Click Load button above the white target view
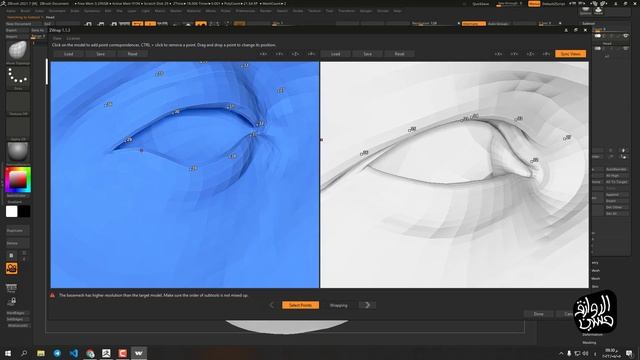The width and height of the screenshot is (640, 360). [336, 54]
